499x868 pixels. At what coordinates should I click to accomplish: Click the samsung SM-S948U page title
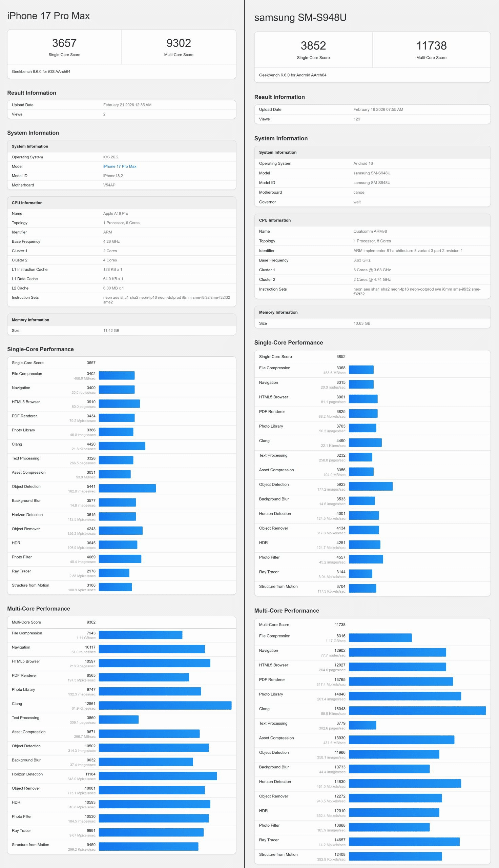coord(300,18)
